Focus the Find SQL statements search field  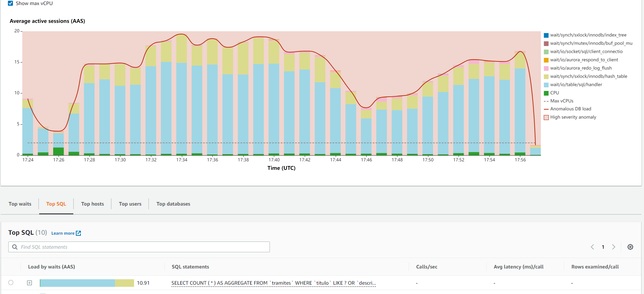[144, 247]
